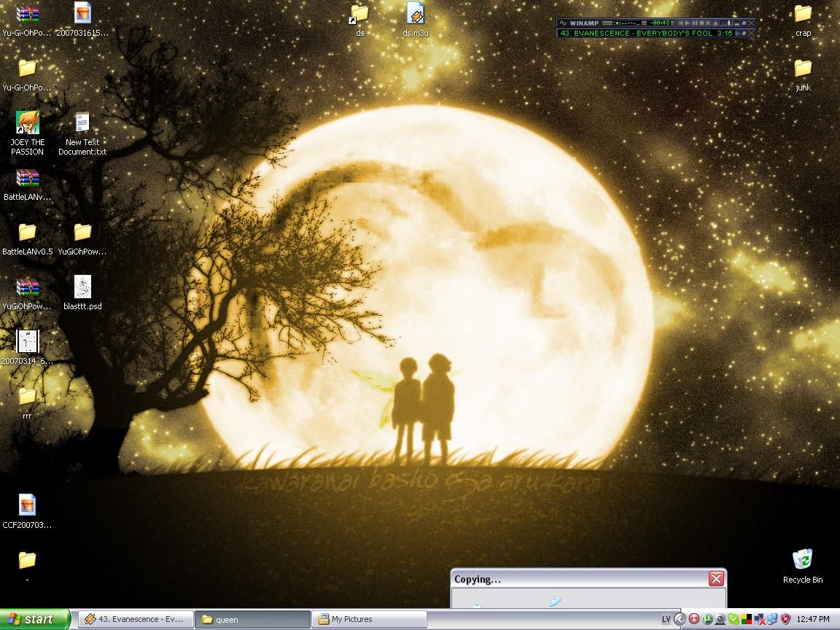Click the webcam tray icon
Screen dimensions: 840x630
click(720, 619)
